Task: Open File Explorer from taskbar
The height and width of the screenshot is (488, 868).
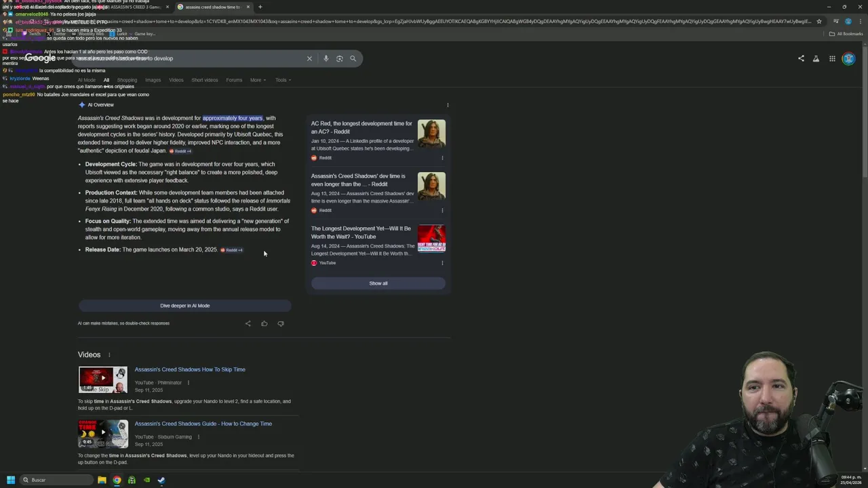Action: coord(102,480)
